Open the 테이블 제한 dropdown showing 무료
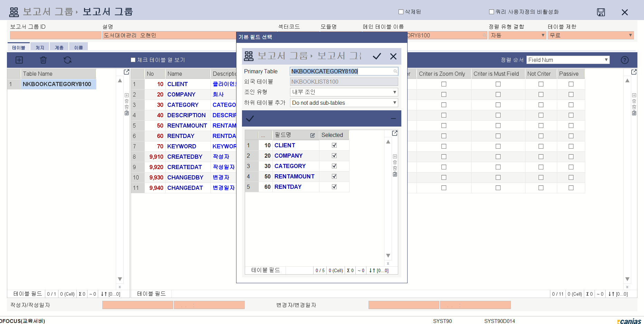Viewport: 644px width, 324px height. point(590,35)
